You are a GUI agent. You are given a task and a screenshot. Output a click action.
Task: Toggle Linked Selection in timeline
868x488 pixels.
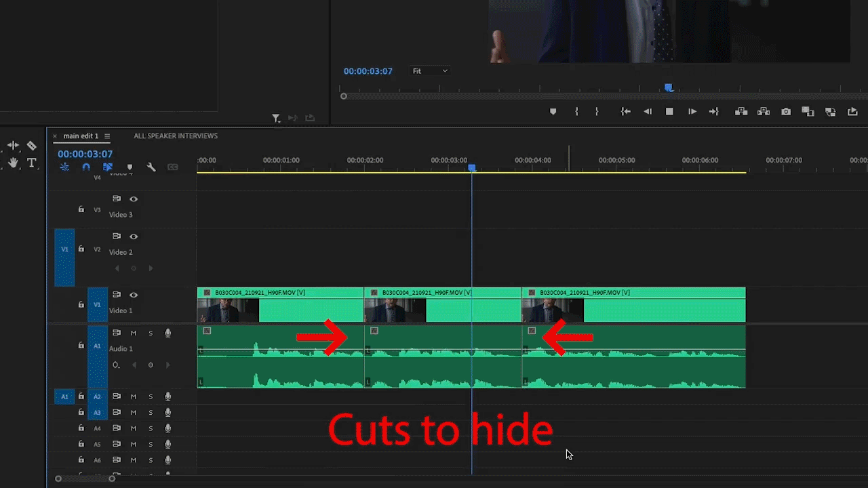click(108, 167)
